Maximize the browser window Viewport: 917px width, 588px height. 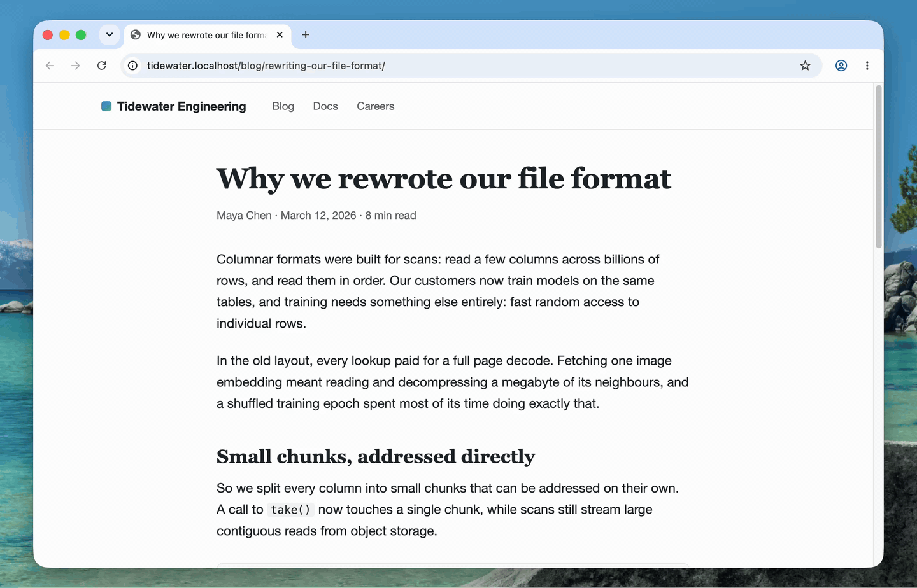[x=81, y=35]
